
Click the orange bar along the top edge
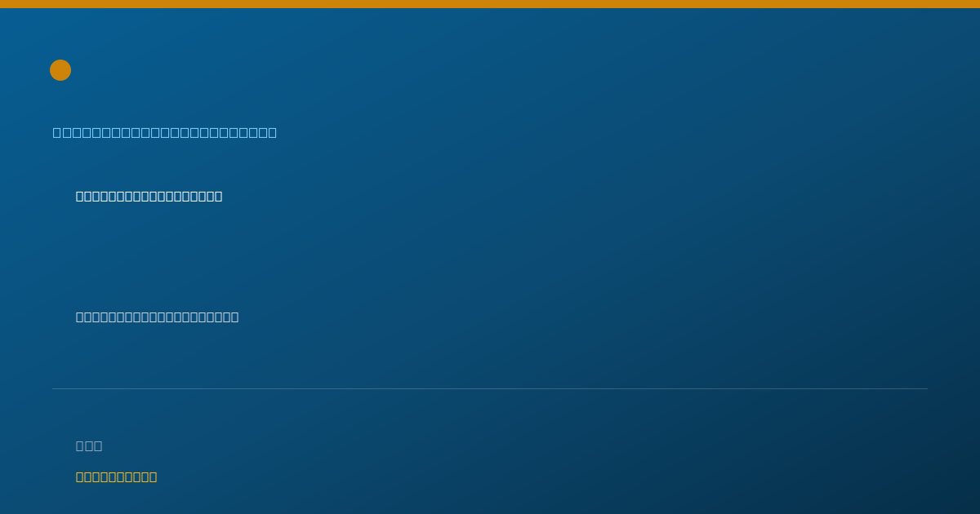tap(490, 4)
